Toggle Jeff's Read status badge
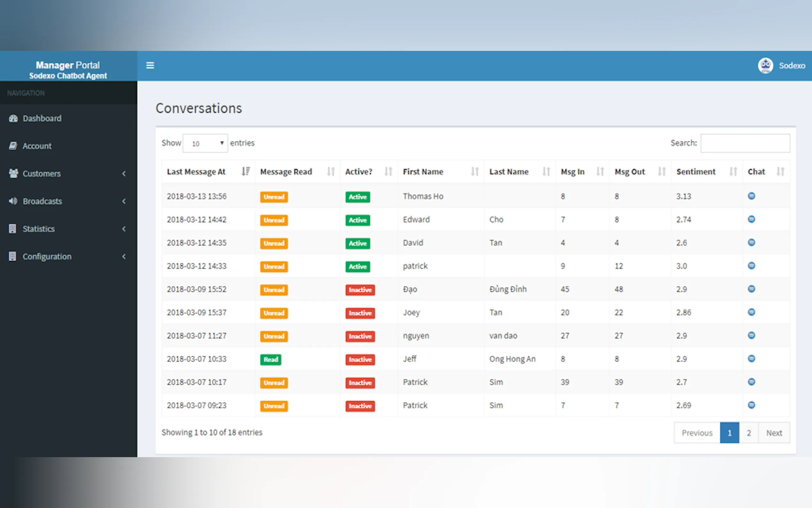Image resolution: width=812 pixels, height=508 pixels. pos(270,359)
